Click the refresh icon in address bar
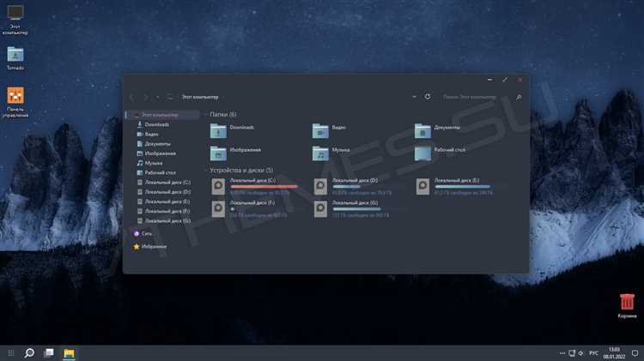Screen dimensions: 644x361 pos(428,96)
